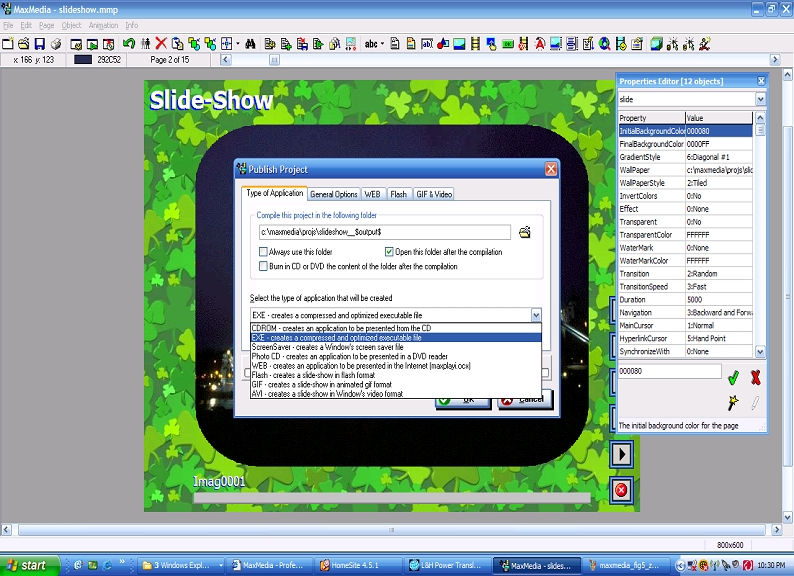Browse for output folder in Publish dialog
Screen dimensions: 794x576
point(525,233)
